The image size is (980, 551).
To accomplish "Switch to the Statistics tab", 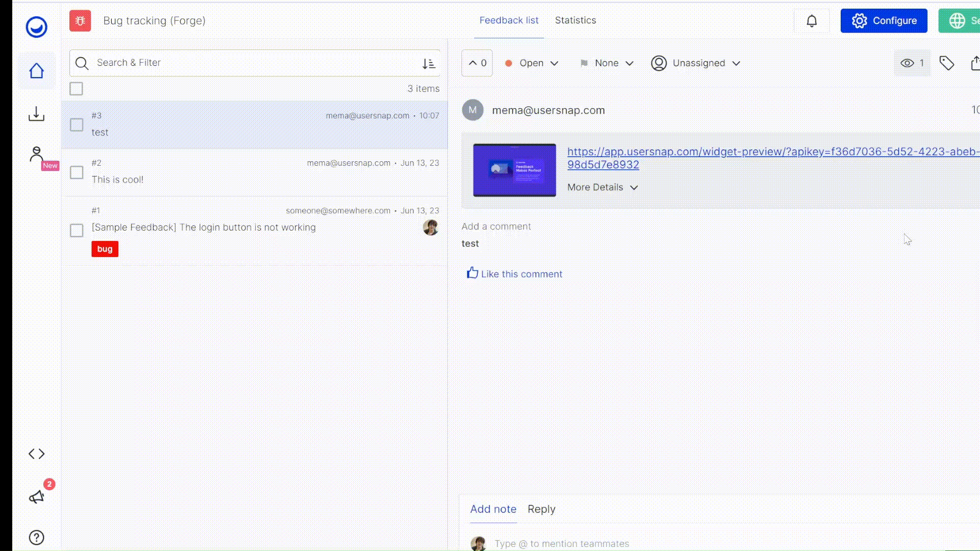I will coord(575,20).
